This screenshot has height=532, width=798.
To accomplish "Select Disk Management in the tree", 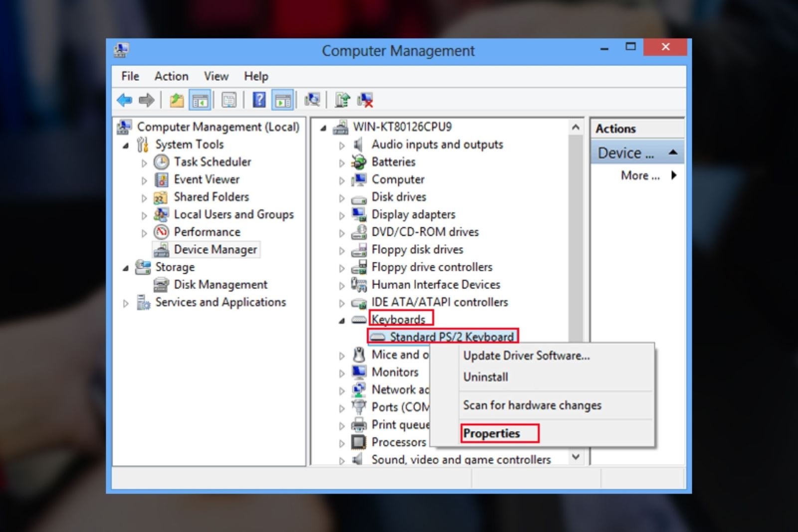I will (x=220, y=285).
